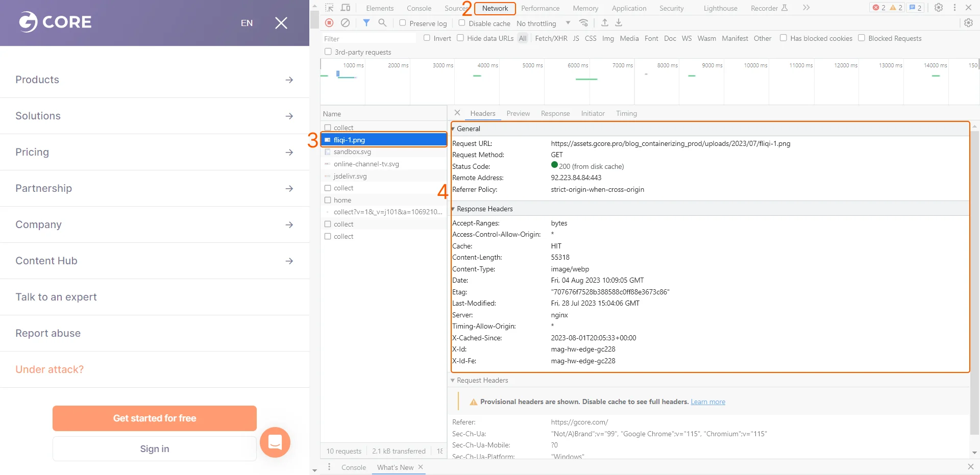Check 3rd-party requests option

(x=328, y=52)
